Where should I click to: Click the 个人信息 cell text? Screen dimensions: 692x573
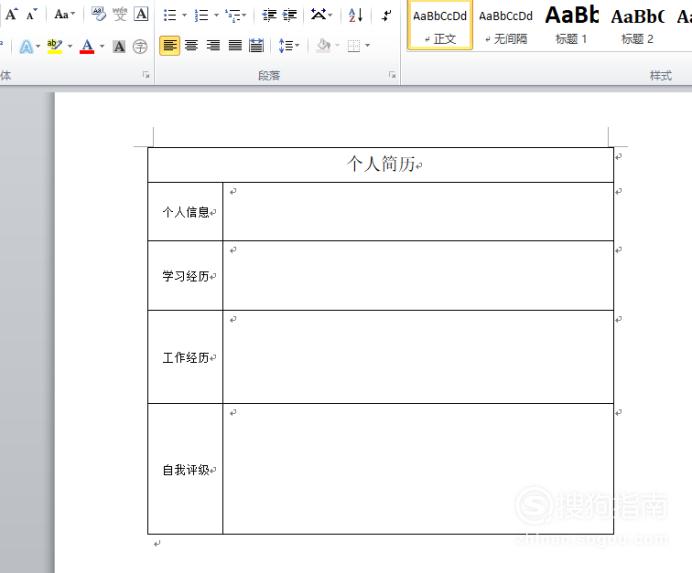[x=186, y=212]
